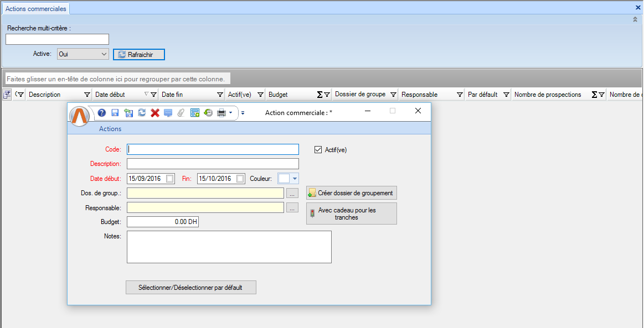
Task: Uncheck the Actif(ve) checkbox
Action: click(x=318, y=149)
